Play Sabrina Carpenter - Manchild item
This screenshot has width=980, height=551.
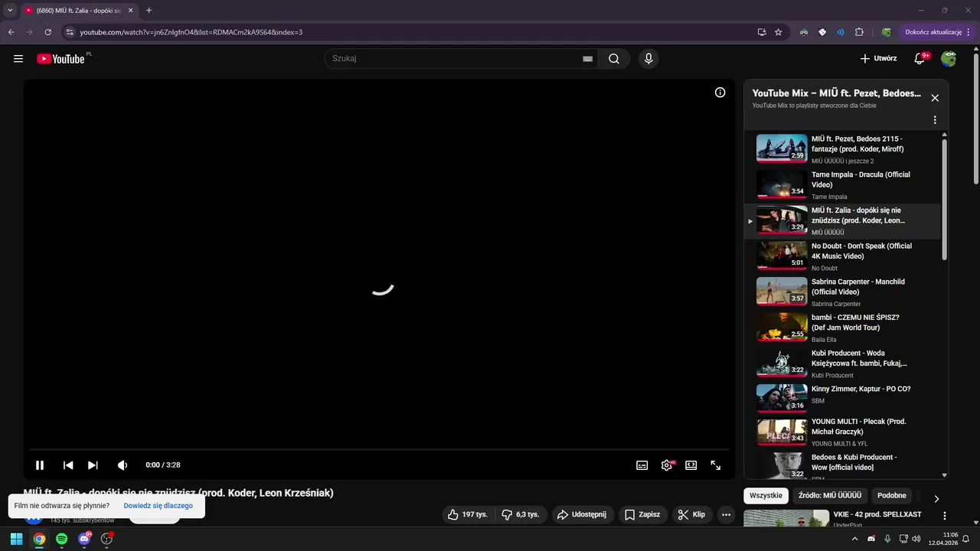tap(842, 292)
